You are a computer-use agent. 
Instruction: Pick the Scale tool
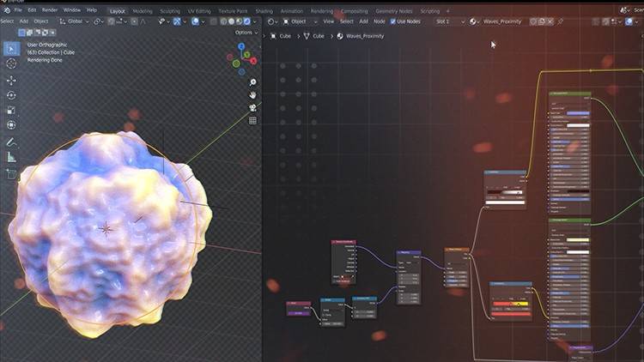tap(11, 110)
